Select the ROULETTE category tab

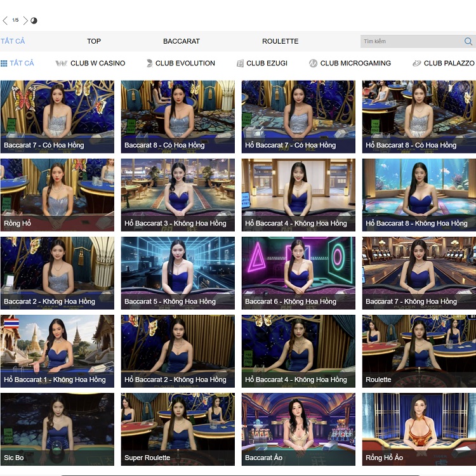(280, 41)
